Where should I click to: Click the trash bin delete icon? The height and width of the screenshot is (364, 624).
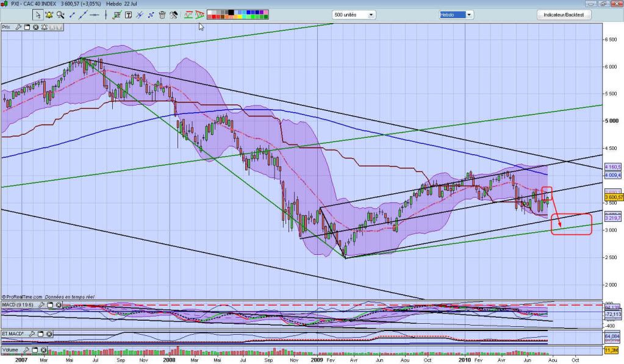tap(162, 15)
